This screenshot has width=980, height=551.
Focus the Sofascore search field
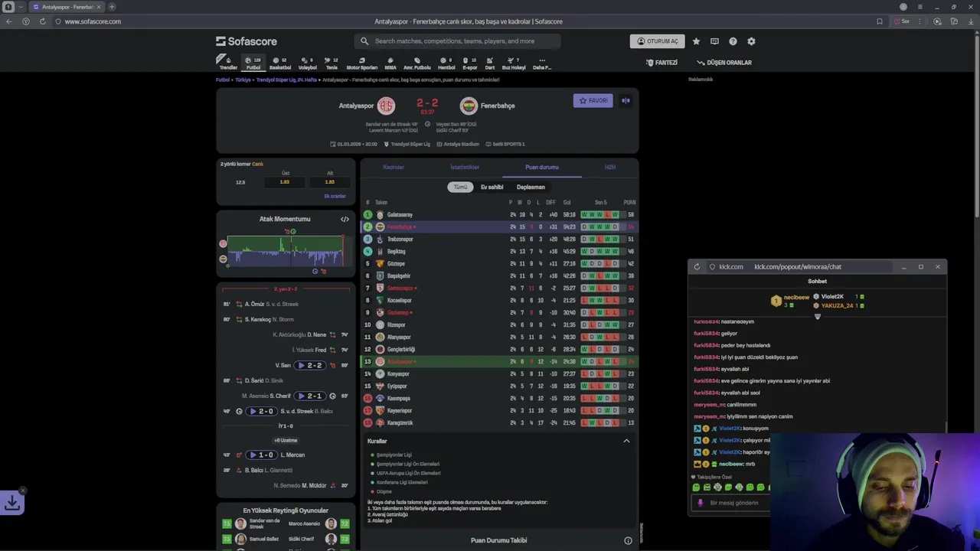(x=457, y=41)
